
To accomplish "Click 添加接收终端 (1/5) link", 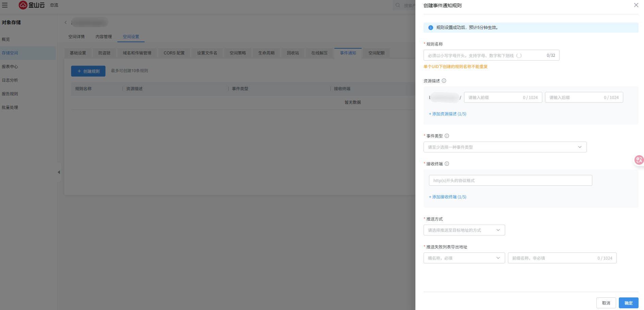I will tap(448, 197).
